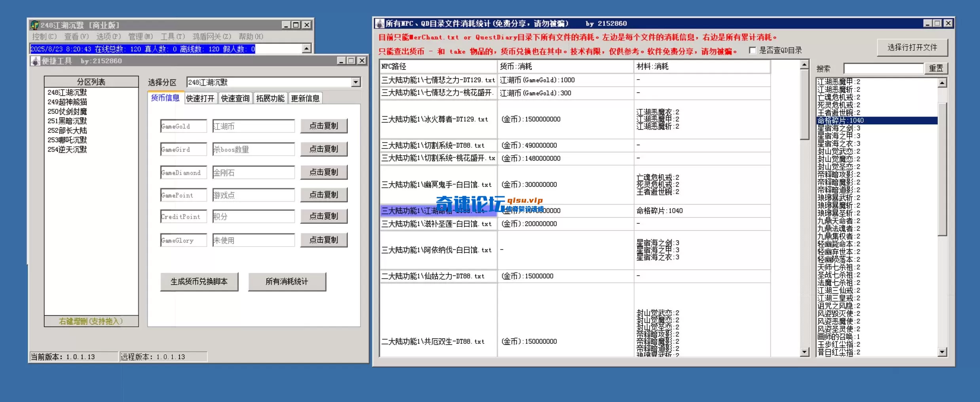980x402 pixels.
Task: Click the scroll-up arrow on the search results list
Action: pos(943,82)
